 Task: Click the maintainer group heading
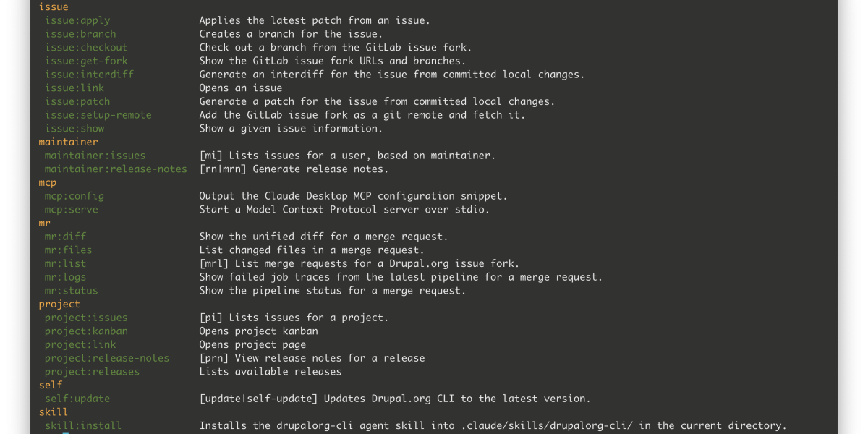point(68,142)
